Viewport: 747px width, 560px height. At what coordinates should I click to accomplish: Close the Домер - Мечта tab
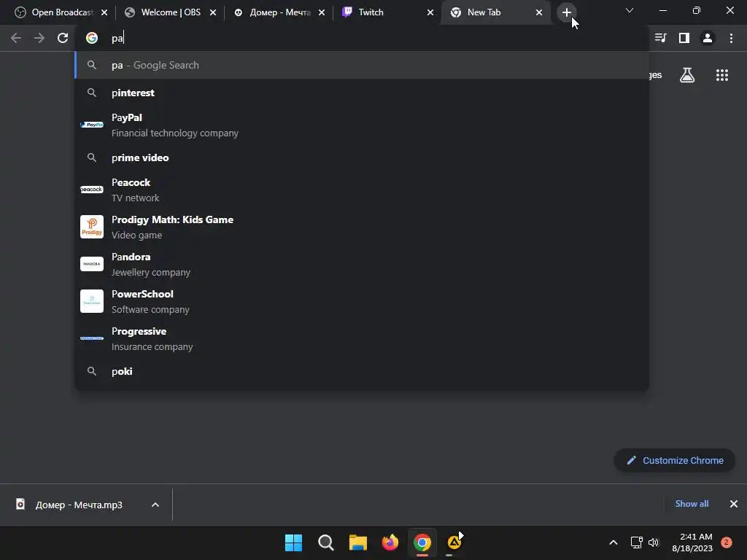(x=322, y=13)
